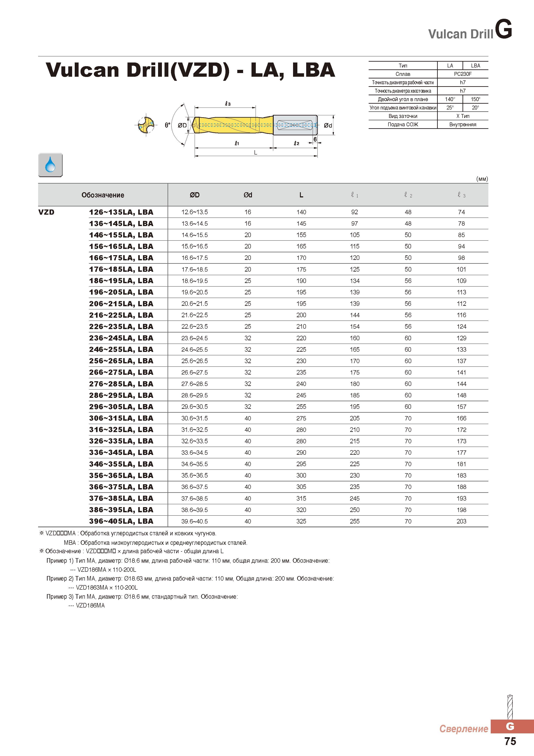Click the '(мм)' unit note above table
This screenshot has height=756, width=534.
(482, 179)
